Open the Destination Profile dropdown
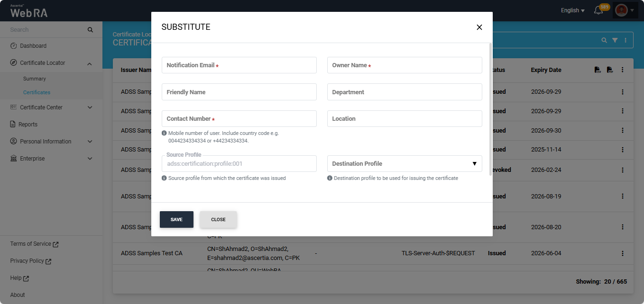The width and height of the screenshot is (644, 304). click(x=405, y=164)
